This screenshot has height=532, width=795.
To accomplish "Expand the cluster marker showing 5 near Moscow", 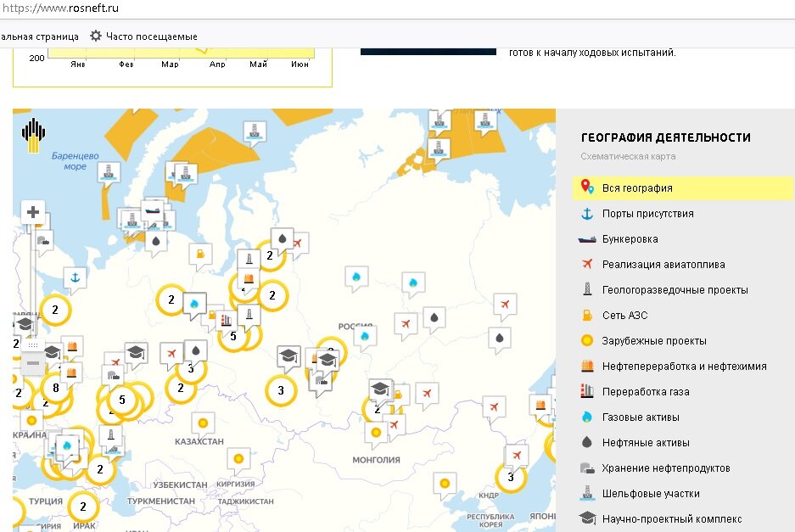I will [x=232, y=336].
